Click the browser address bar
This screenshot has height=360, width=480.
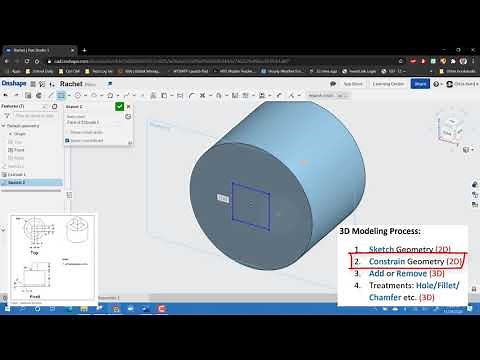point(220,61)
